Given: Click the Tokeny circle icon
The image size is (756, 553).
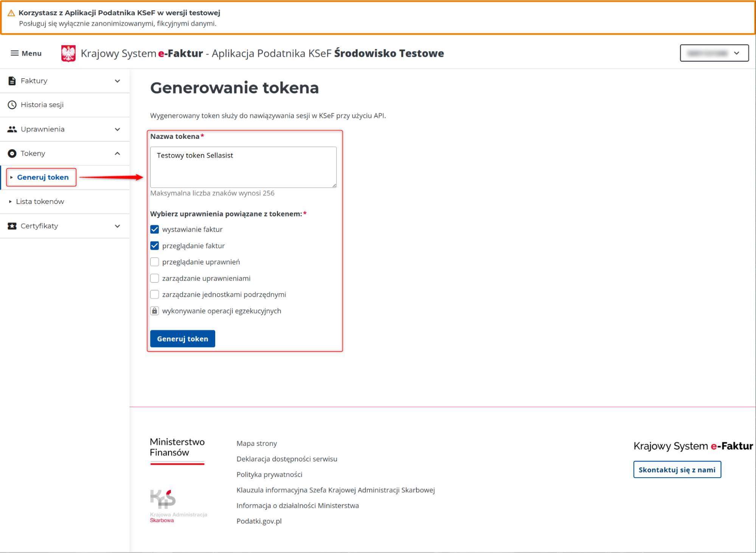Looking at the screenshot, I should [12, 153].
